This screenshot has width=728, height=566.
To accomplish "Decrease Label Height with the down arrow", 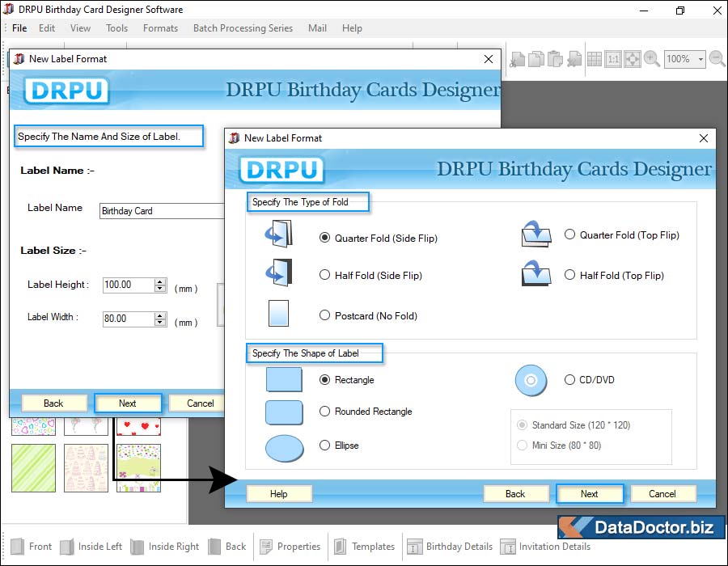I will pyautogui.click(x=160, y=289).
